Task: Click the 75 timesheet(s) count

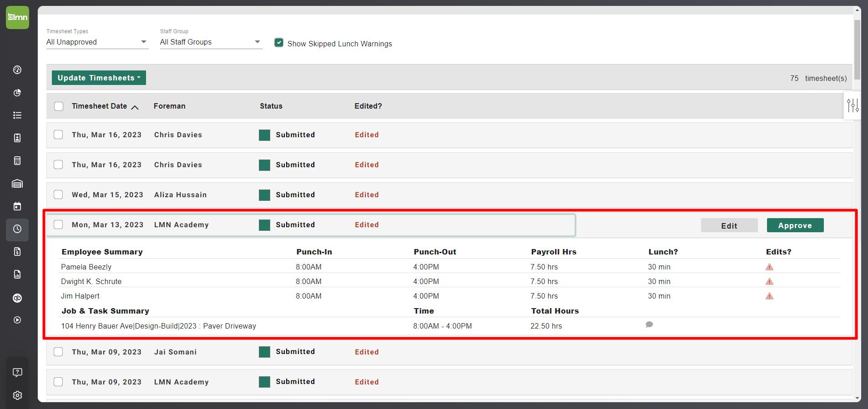Action: 818,78
